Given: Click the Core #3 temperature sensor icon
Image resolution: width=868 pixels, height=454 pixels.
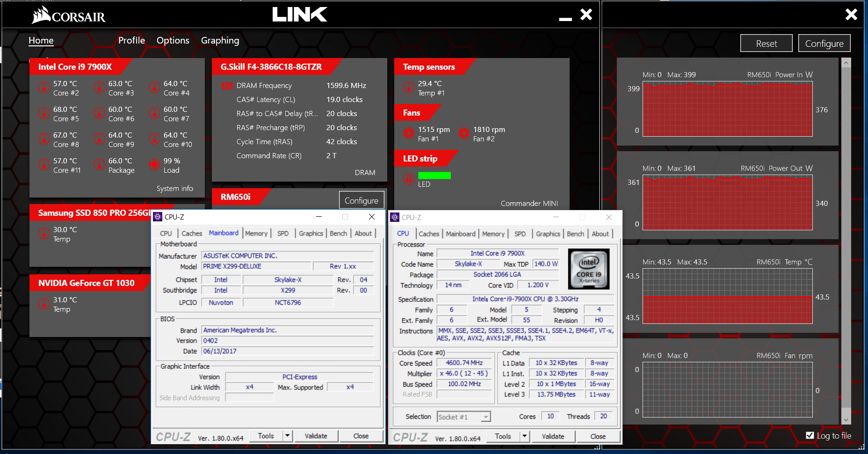Looking at the screenshot, I should click(99, 88).
